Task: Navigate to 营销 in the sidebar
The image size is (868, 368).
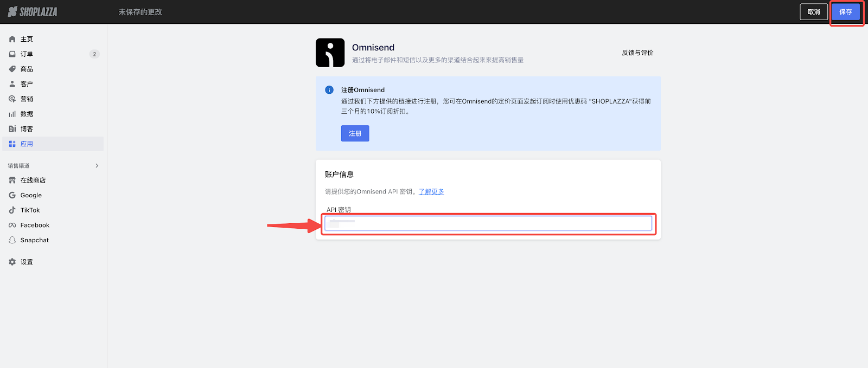Action: (53, 99)
